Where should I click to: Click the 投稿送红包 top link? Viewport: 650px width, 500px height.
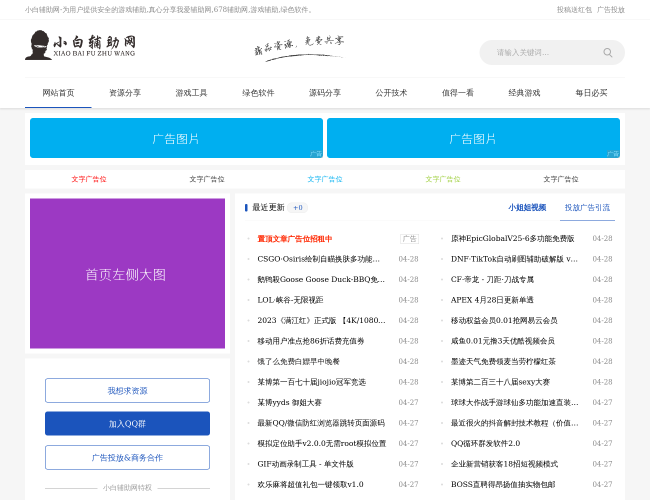pos(574,10)
